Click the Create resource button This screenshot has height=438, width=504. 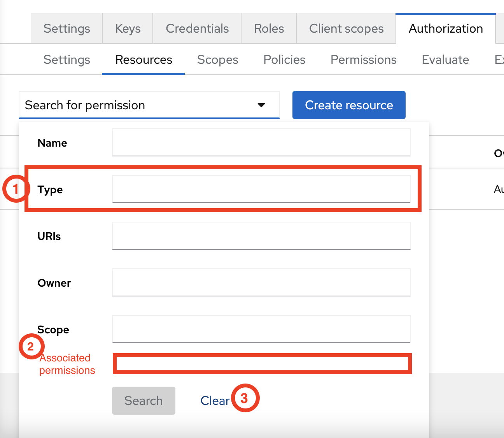pyautogui.click(x=348, y=105)
